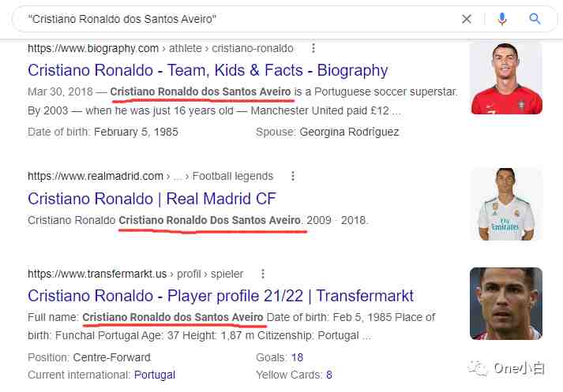Open 'Cristiano Ronaldo - Team, Kids & Facts' result
Screen dimensions: 563x392
pos(208,70)
